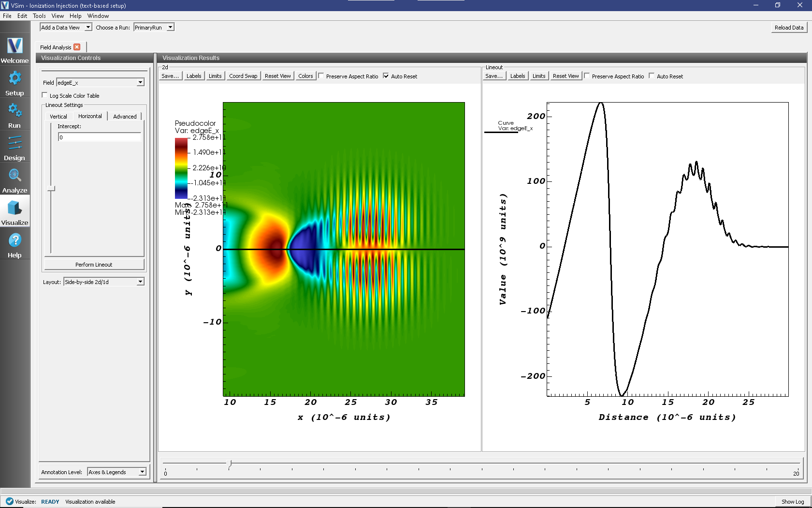Open the Add a Data View dropdown
The image size is (812, 508).
tap(66, 27)
